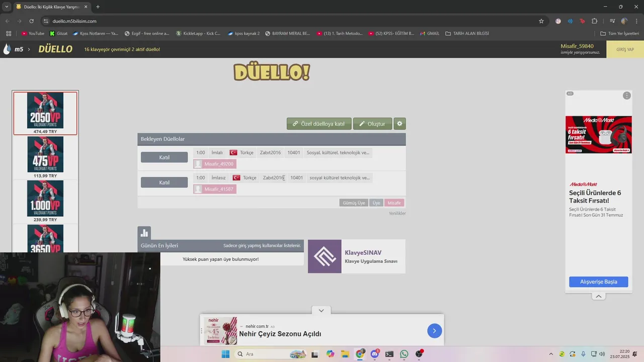Open the microphone tray icon
Viewport: 644px width, 362px height.
[583, 354]
